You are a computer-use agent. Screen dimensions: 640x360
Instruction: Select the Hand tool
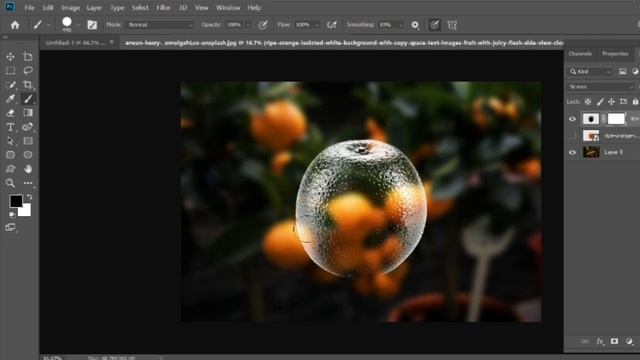click(x=28, y=169)
